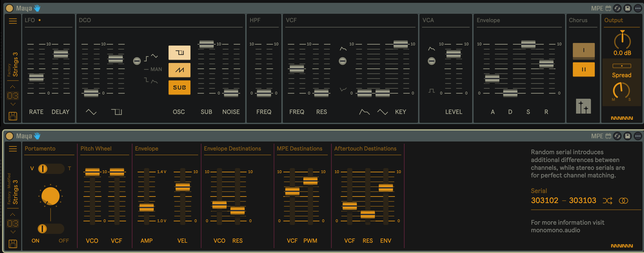The height and width of the screenshot is (253, 644).
Task: Open the three-dots options on bottom Maya device
Action: point(638,136)
